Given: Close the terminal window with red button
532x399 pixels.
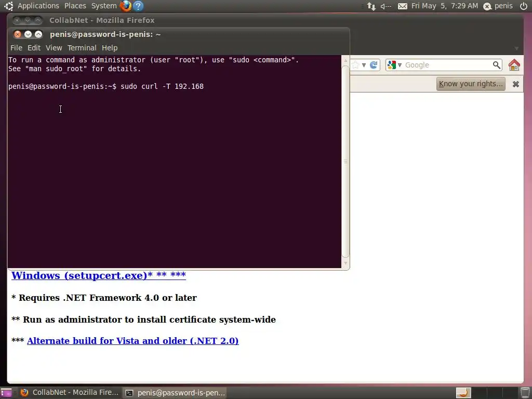Looking at the screenshot, I should (18, 34).
